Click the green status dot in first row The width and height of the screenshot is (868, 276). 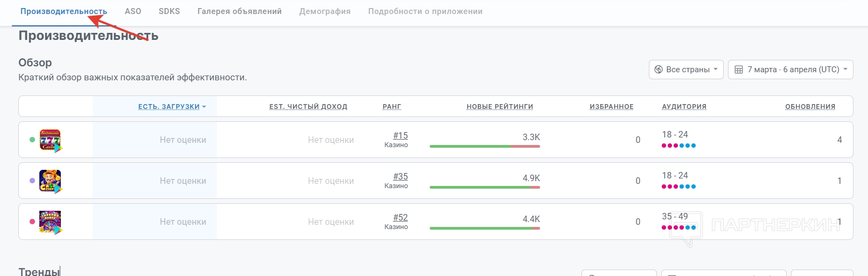[32, 140]
